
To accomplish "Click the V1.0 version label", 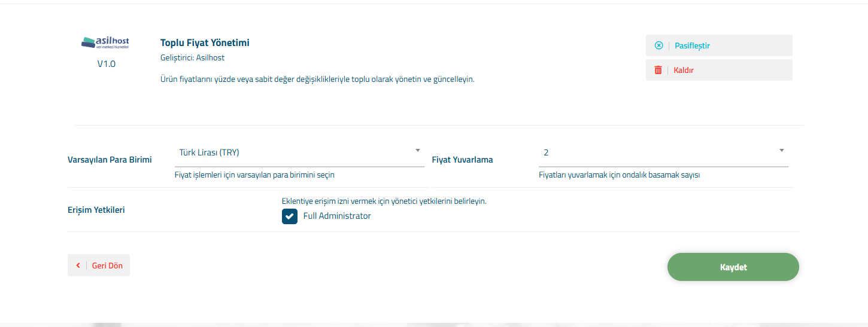I will 107,63.
